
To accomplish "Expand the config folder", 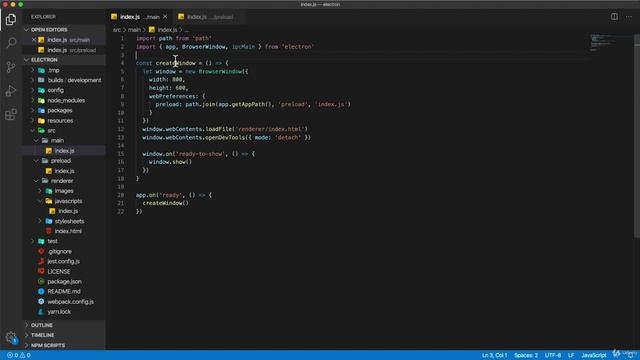I will click(33, 90).
